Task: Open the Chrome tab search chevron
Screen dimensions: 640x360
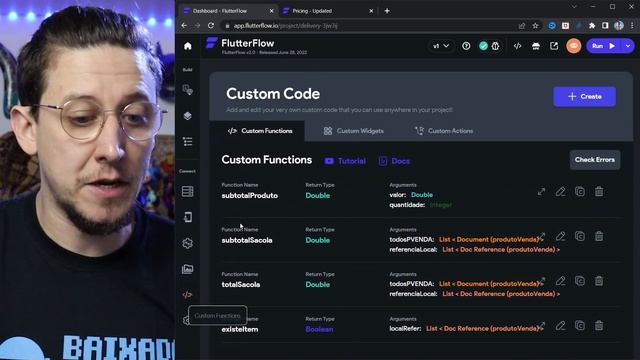Action: 574,7
